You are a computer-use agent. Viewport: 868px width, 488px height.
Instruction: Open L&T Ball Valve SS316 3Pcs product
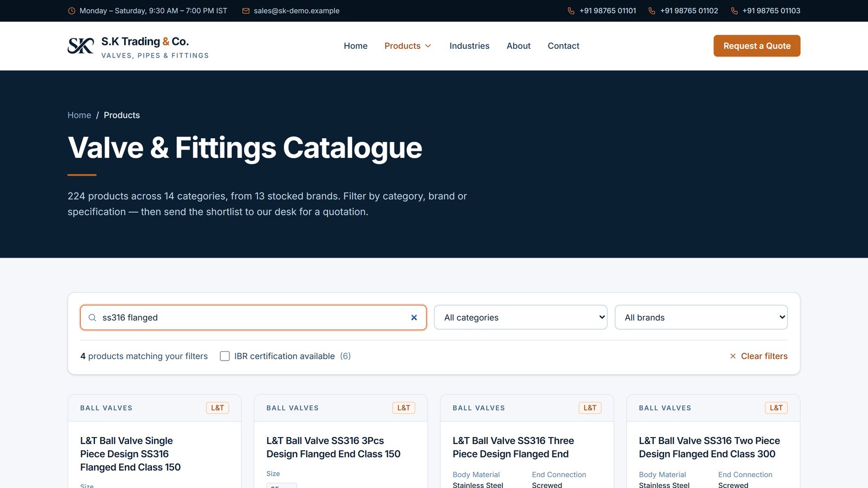pos(334,447)
